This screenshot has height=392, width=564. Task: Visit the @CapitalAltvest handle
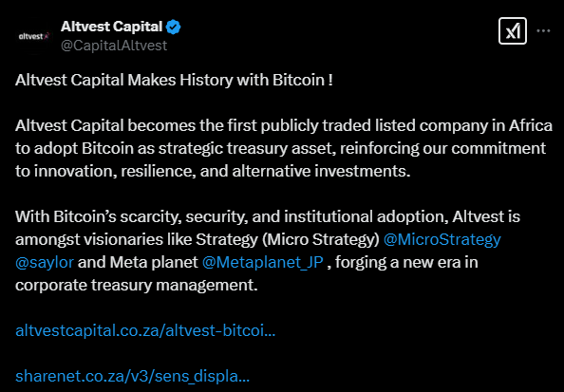coord(114,46)
